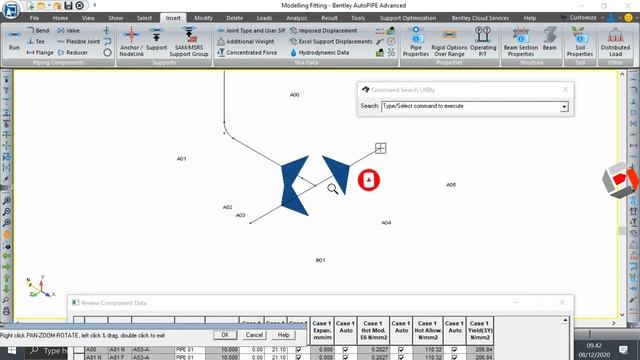Toggle Hot Allow Auto checkbox in A00 row
Viewport: 640px width, 360px height.
click(400, 350)
